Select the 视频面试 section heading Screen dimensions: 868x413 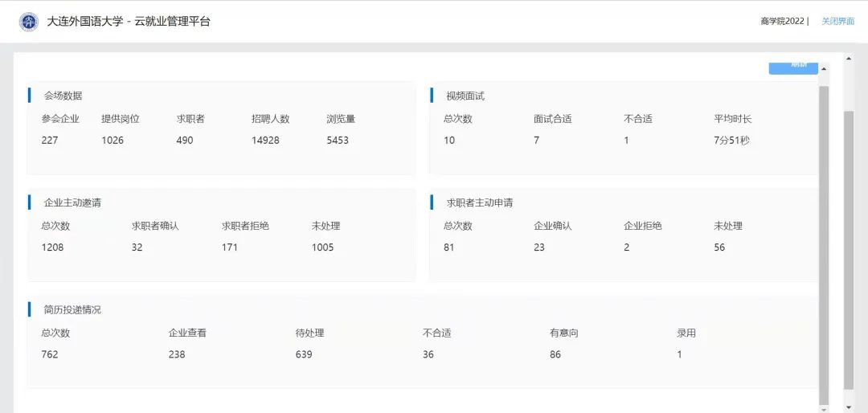click(x=465, y=96)
